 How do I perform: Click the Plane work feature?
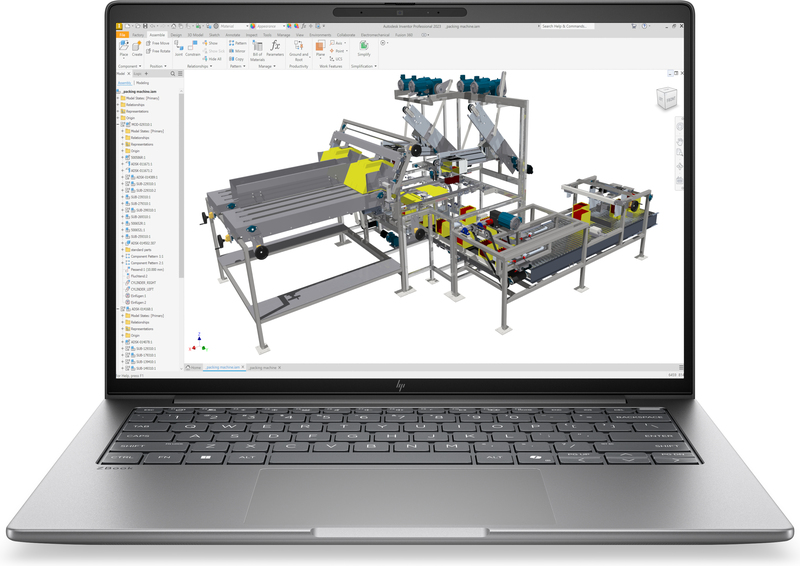coord(320,49)
